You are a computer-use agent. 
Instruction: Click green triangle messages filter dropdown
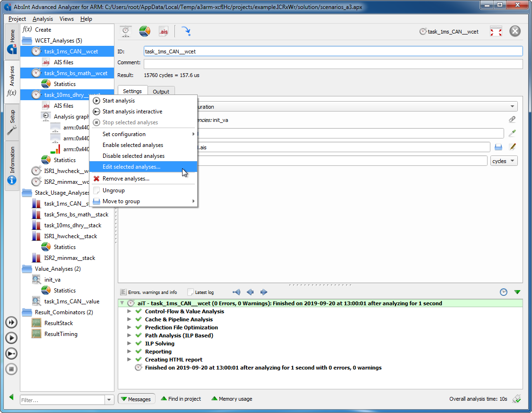click(x=517, y=292)
